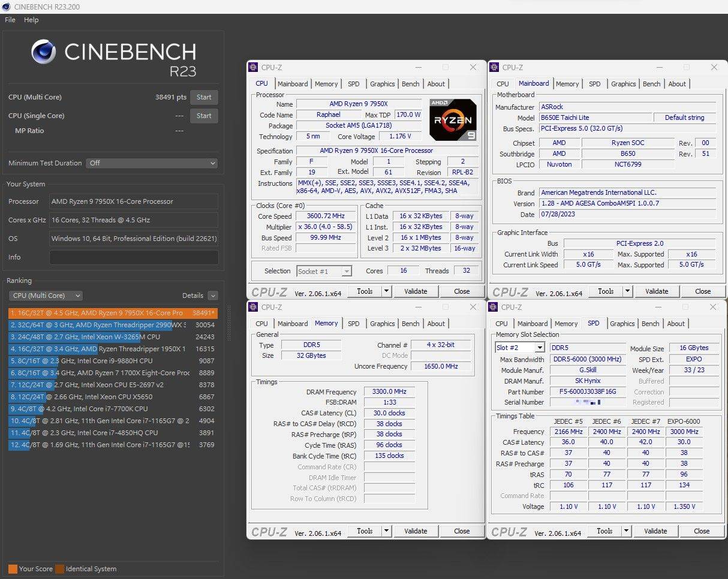The height and width of the screenshot is (579, 728).
Task: Click the Cinebench cube logo in the app header
Action: pyautogui.click(x=44, y=53)
